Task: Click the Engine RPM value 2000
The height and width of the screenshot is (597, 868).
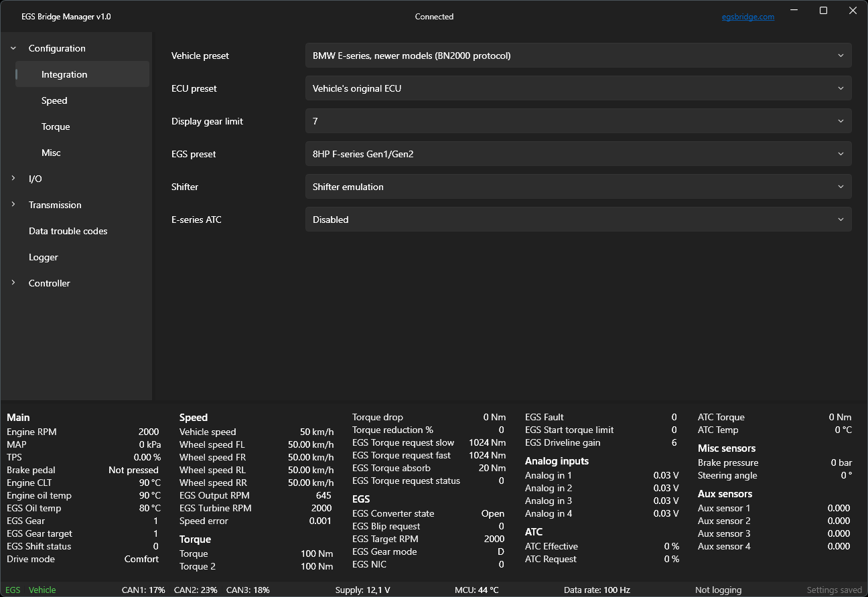Action: [149, 432]
